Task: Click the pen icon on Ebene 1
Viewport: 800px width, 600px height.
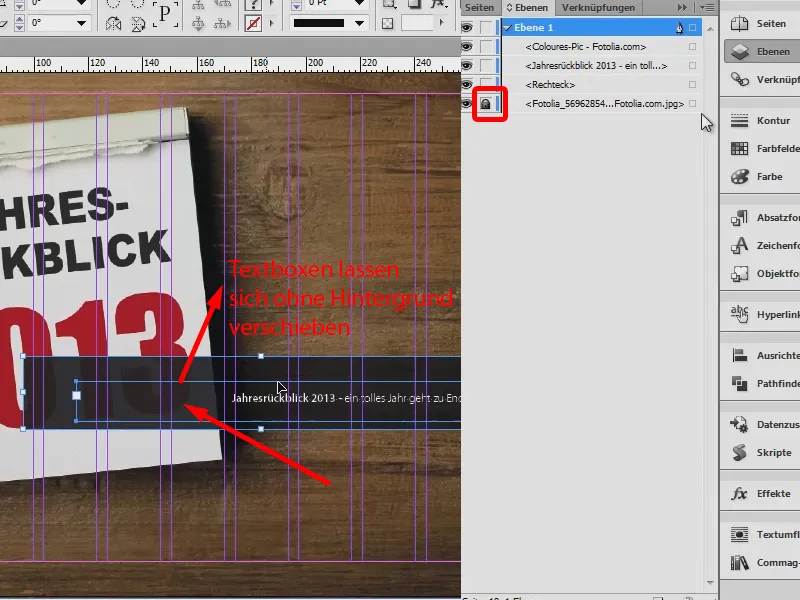Action: (679, 28)
